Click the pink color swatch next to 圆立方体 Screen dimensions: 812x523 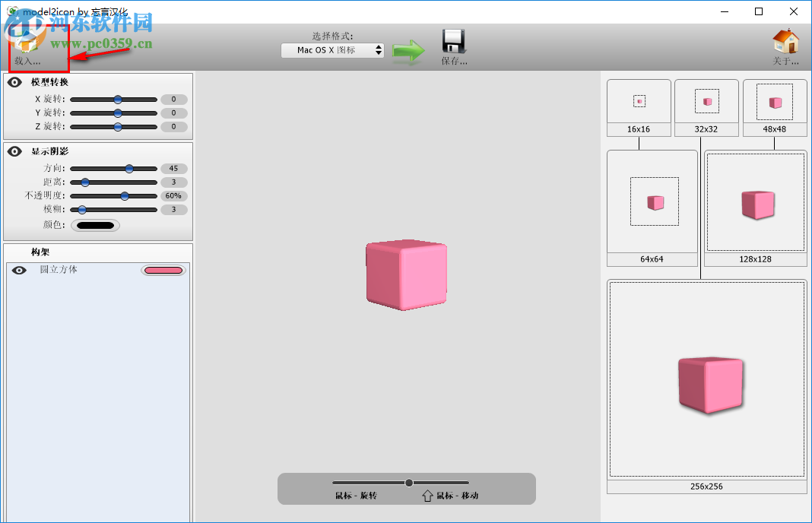click(163, 270)
